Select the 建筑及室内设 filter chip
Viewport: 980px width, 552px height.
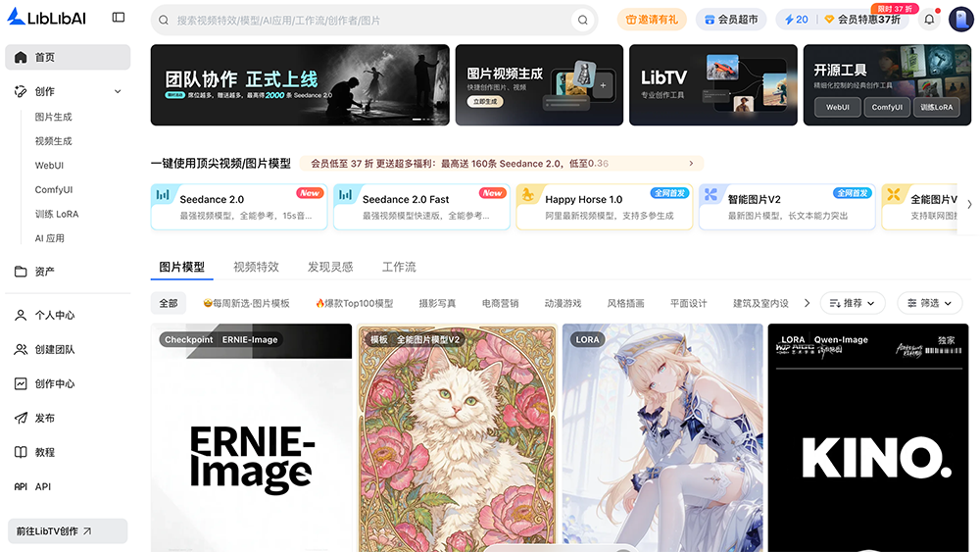tap(760, 303)
